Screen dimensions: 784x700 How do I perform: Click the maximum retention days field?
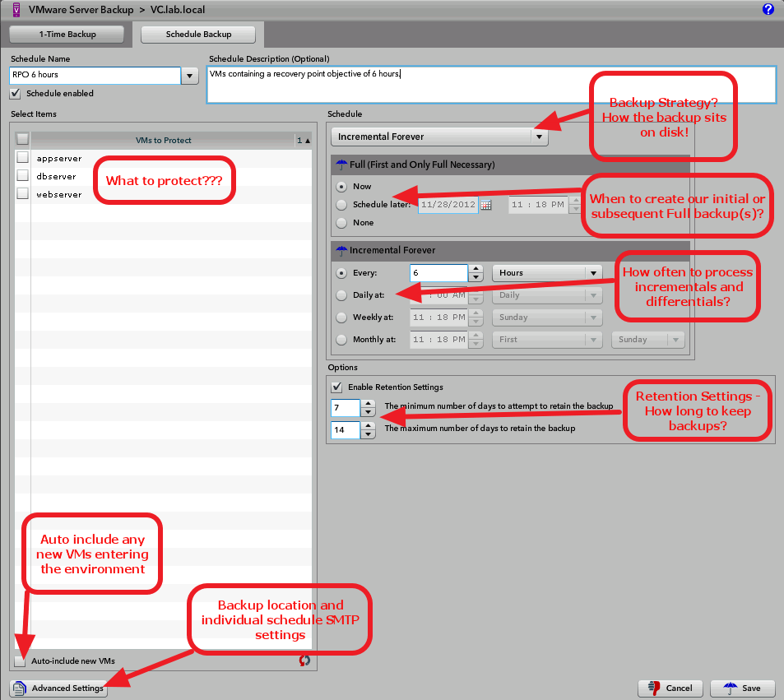(345, 430)
